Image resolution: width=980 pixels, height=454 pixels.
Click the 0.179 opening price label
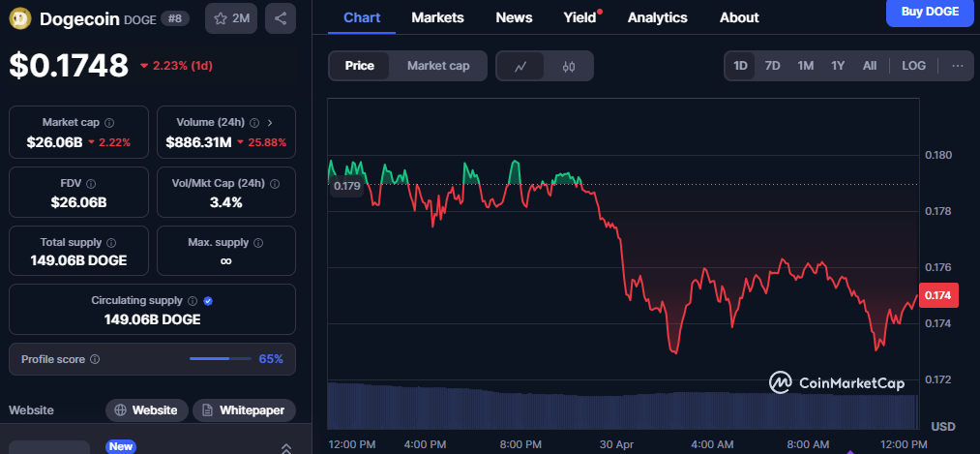click(x=347, y=187)
